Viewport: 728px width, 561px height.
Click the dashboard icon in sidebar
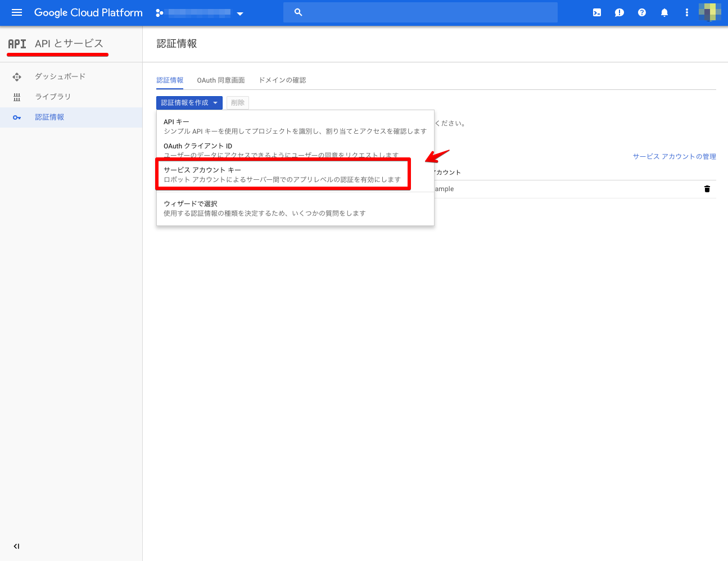pos(17,76)
